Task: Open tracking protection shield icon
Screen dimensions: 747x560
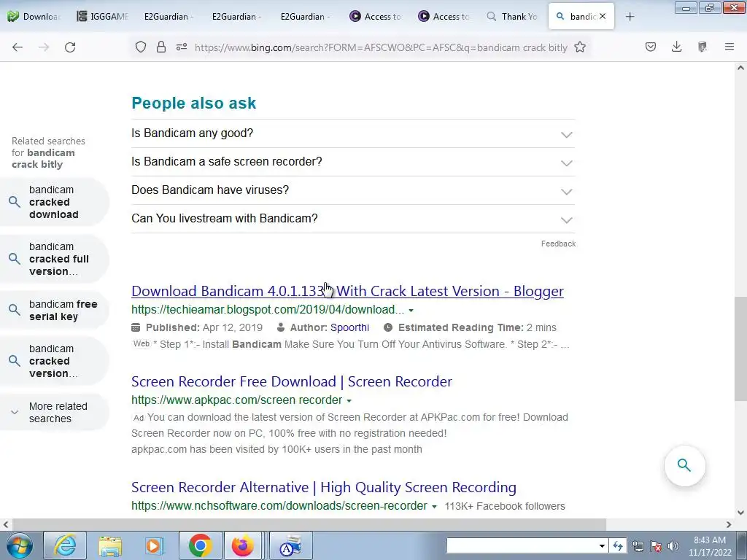Action: click(141, 47)
